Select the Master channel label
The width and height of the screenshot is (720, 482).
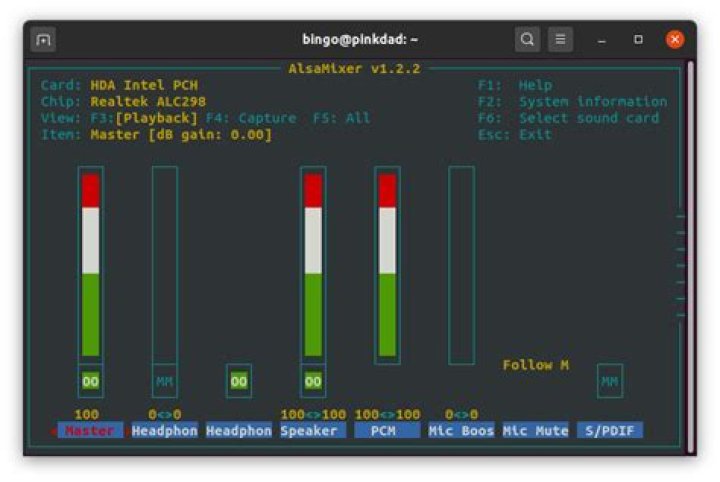[x=90, y=431]
